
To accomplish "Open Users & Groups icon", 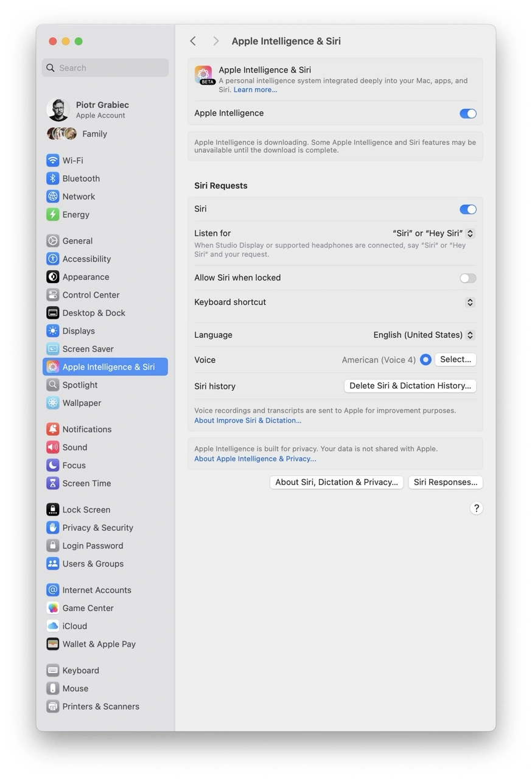I will 53,564.
